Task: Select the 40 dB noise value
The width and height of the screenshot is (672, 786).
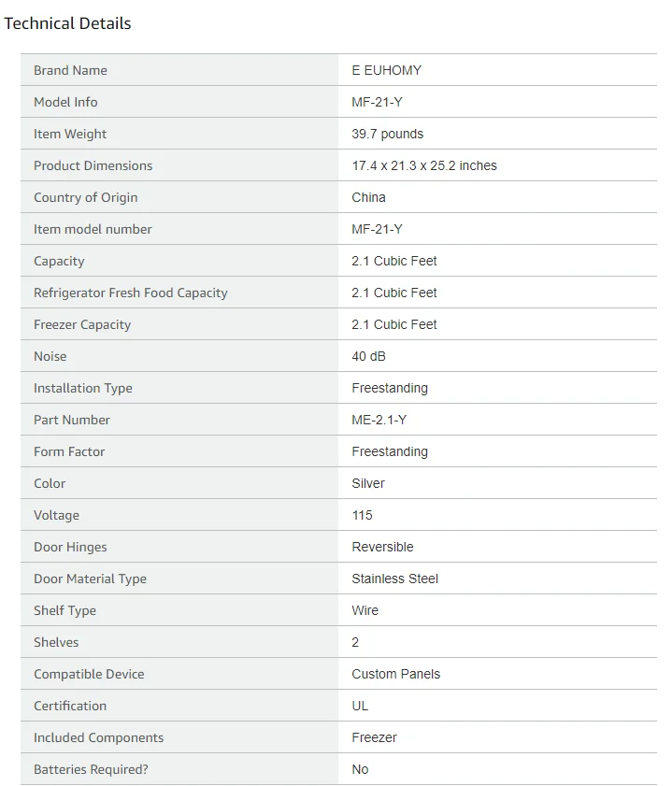Action: pos(368,356)
